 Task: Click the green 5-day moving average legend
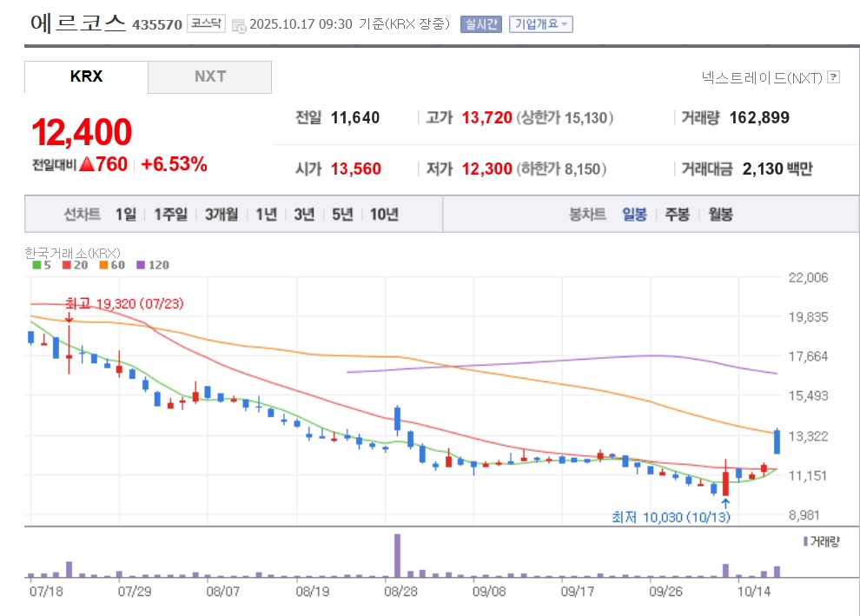42,265
